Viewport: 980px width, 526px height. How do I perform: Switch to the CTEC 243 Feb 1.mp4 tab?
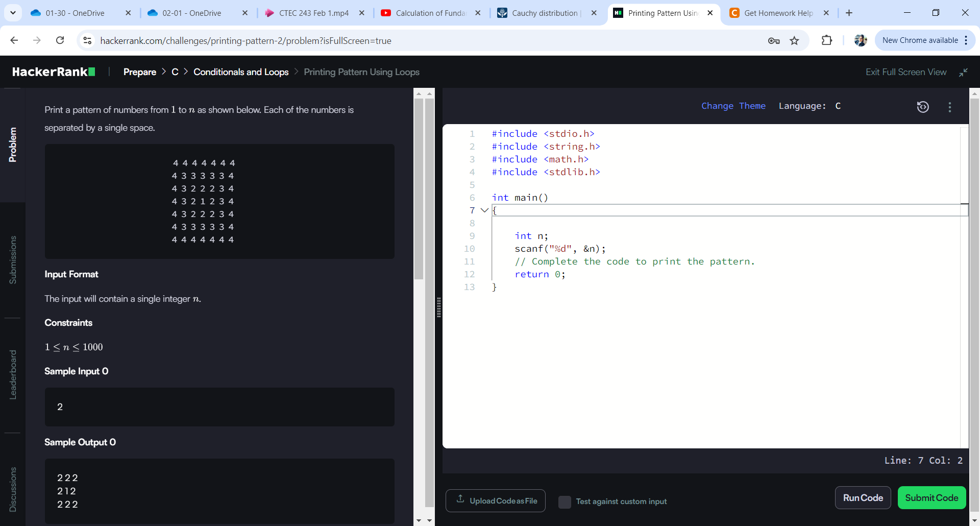click(x=313, y=13)
